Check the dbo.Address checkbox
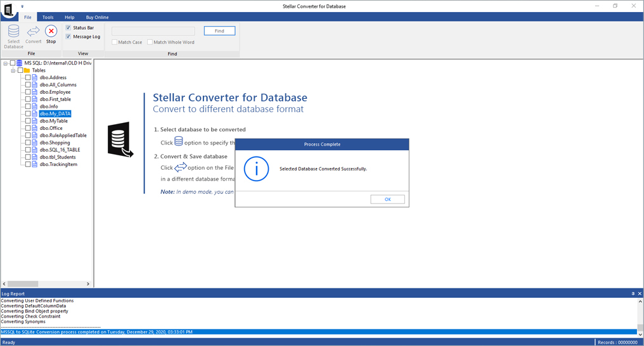This screenshot has height=346, width=644. click(x=28, y=77)
